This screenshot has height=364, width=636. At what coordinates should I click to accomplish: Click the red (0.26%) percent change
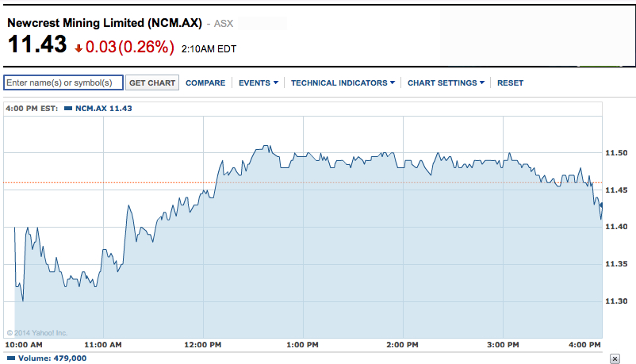click(145, 47)
